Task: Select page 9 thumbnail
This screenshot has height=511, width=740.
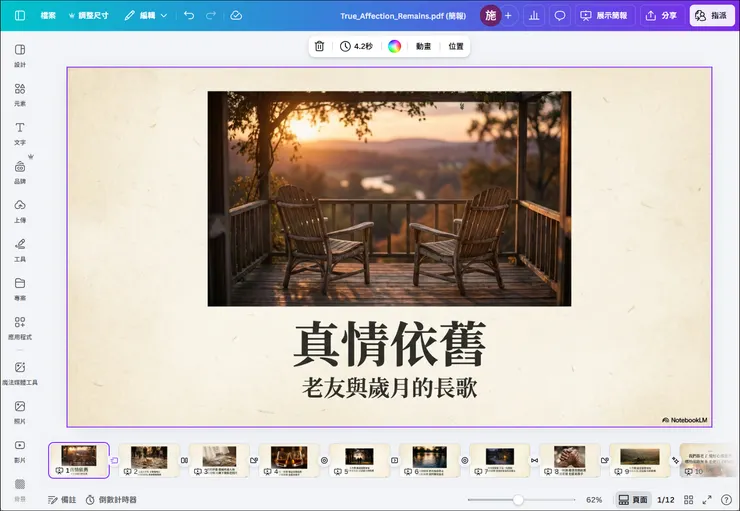Action: (x=640, y=460)
